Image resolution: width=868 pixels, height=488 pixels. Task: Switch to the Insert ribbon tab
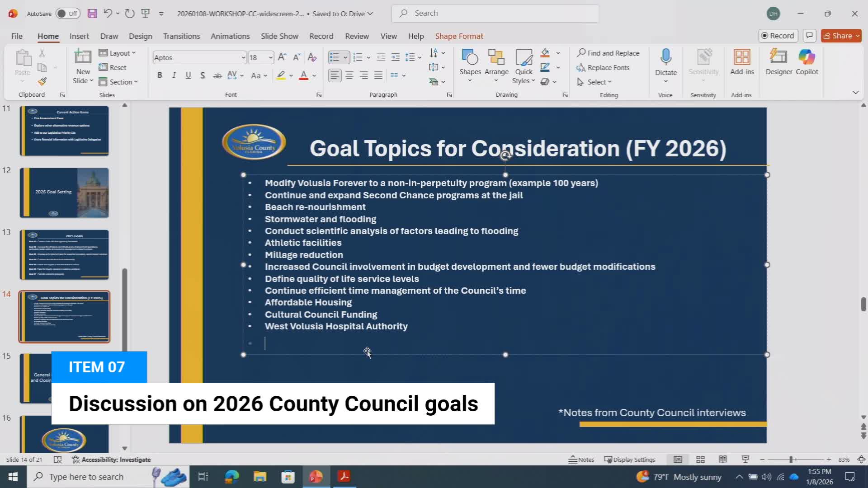point(79,36)
